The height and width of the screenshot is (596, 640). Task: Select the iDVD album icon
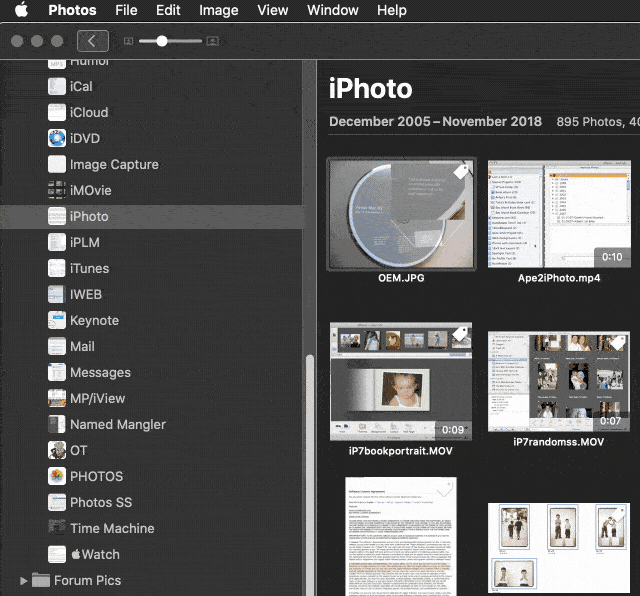pyautogui.click(x=57, y=139)
